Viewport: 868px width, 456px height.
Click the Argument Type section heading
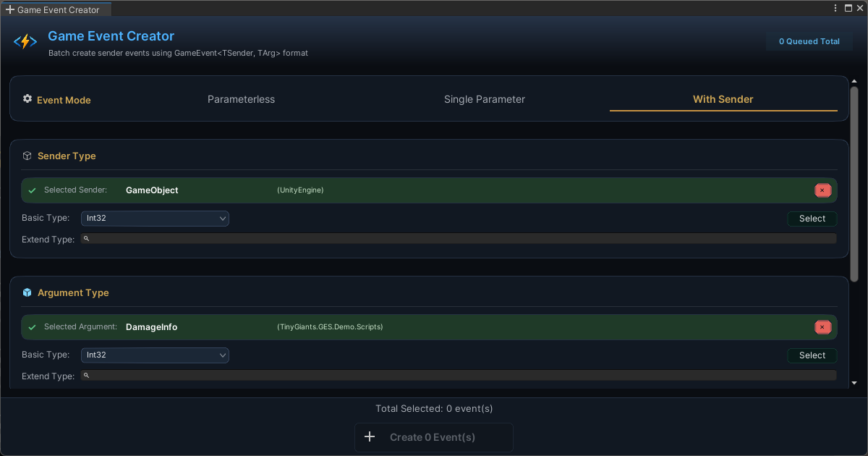click(73, 292)
